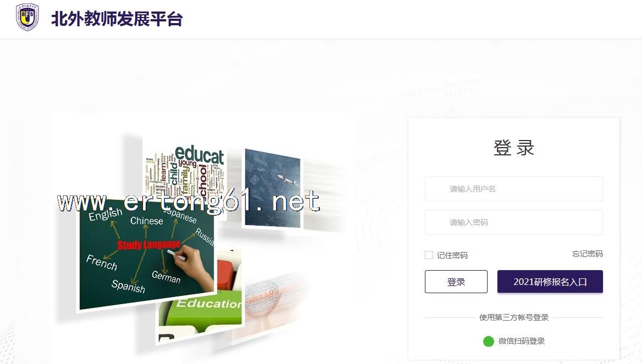642x364 pixels.
Task: Click the 北外教师发展平台 site title
Action: pyautogui.click(x=117, y=19)
